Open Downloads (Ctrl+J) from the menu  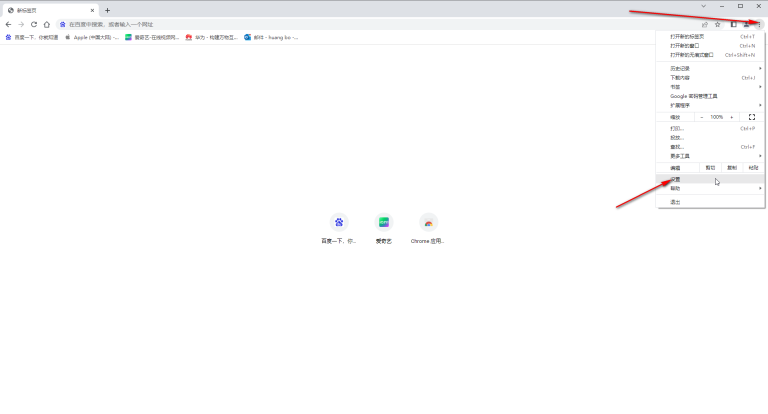pyautogui.click(x=710, y=78)
